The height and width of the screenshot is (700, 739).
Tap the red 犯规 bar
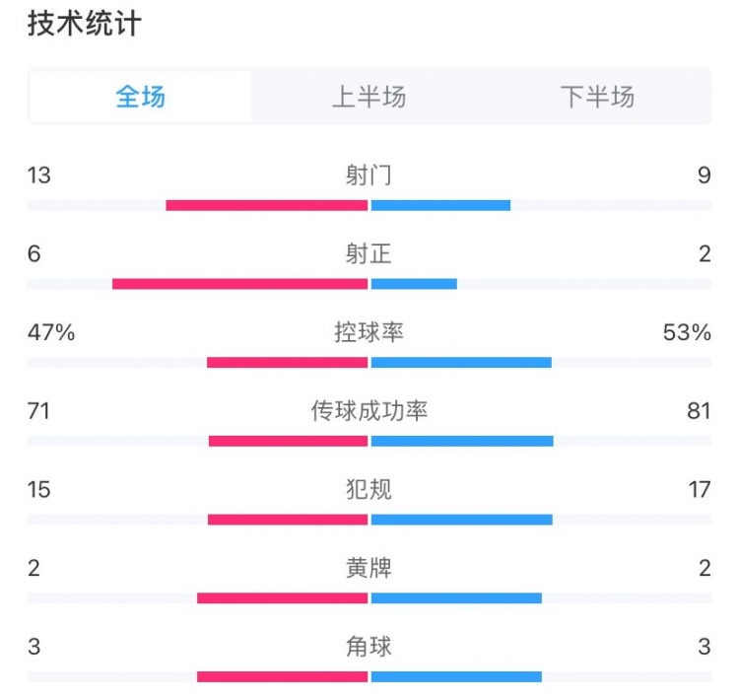pyautogui.click(x=287, y=520)
